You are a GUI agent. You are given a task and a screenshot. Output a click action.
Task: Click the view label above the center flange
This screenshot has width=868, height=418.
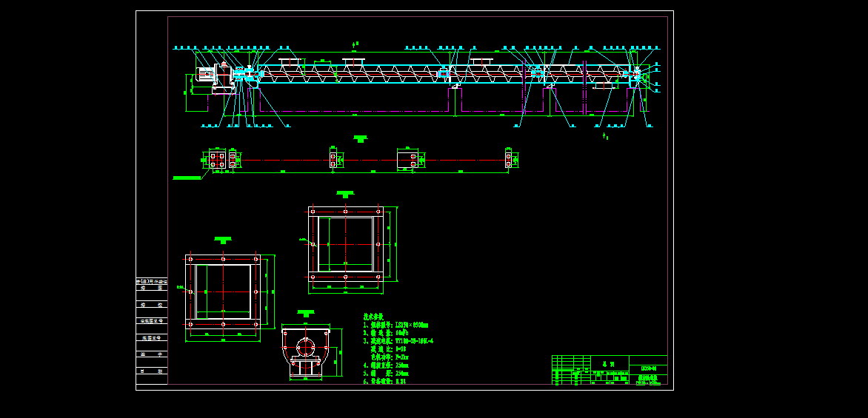coord(345,195)
